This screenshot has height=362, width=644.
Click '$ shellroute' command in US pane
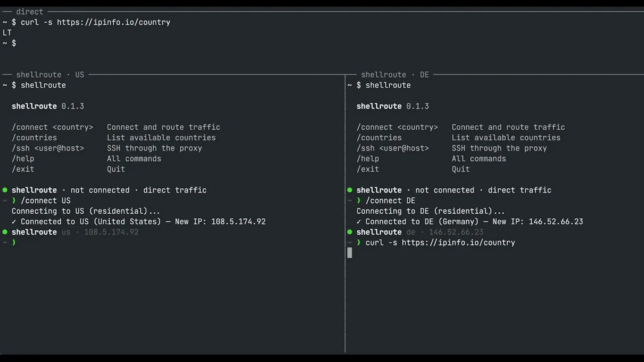(39, 85)
